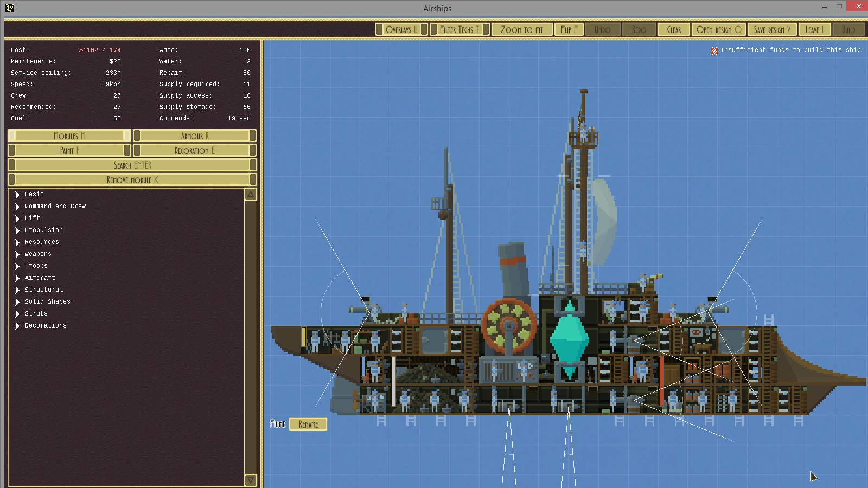Switch to the Paint tab
Image resolution: width=868 pixels, height=488 pixels.
click(x=69, y=150)
